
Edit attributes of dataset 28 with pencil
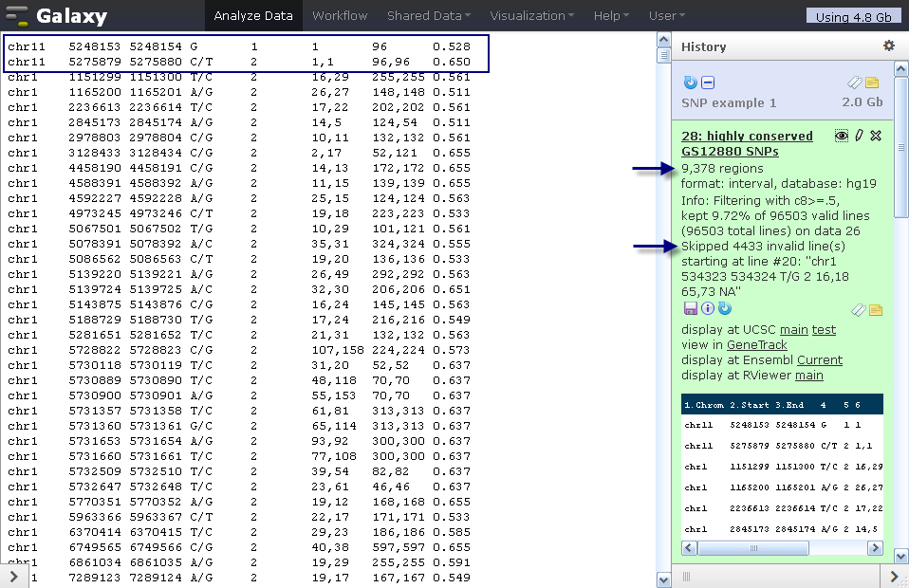[859, 136]
